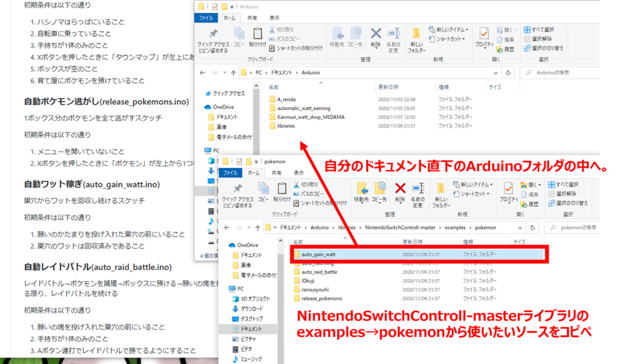
Task: Open ファイル tab in pokemon window
Action: click(231, 173)
